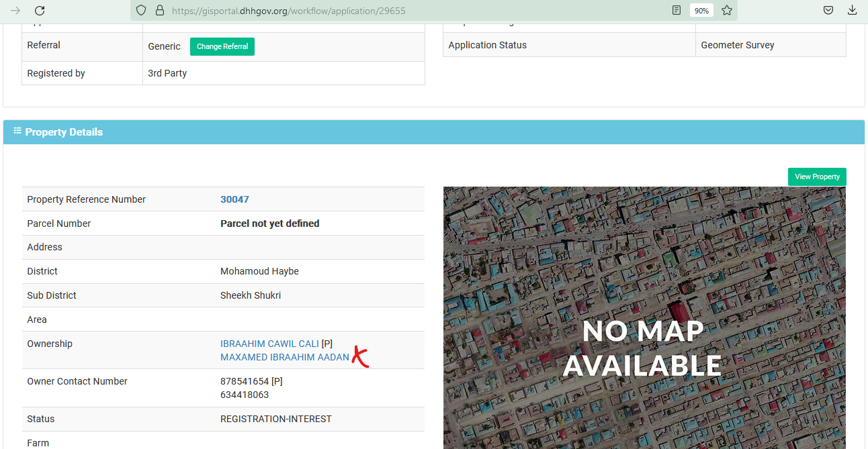
Task: Select the 'Geometer Survey' status value
Action: (x=738, y=45)
